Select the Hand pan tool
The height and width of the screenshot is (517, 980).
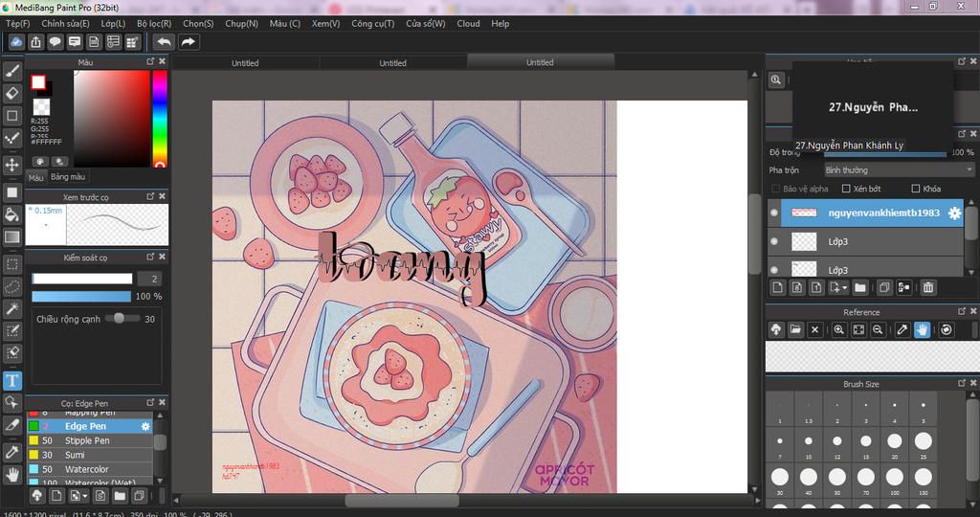[x=11, y=475]
